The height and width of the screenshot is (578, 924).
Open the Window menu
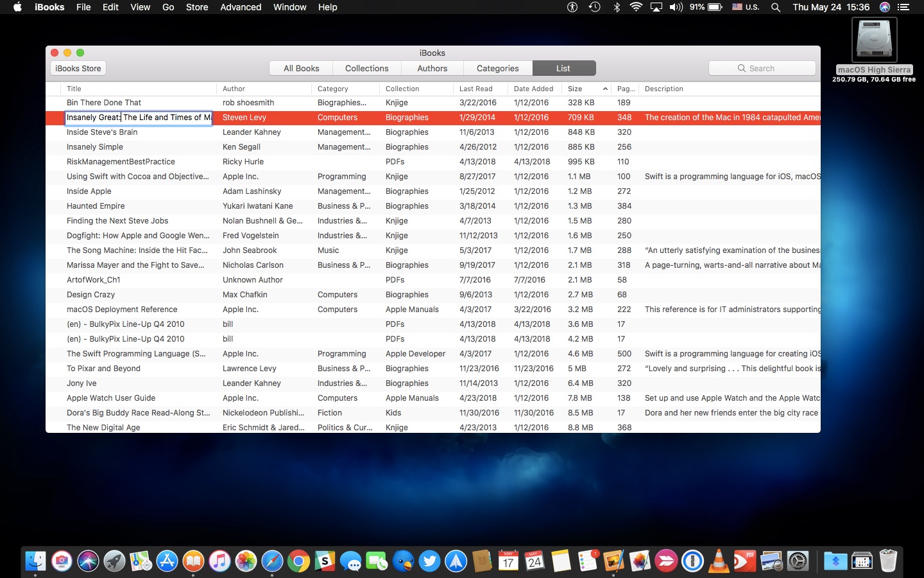point(290,7)
